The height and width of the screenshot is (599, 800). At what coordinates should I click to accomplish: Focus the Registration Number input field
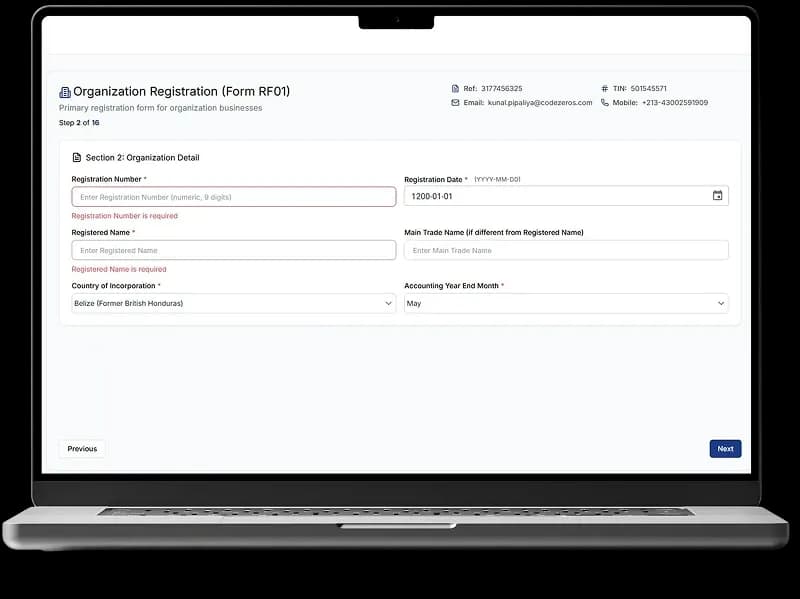pyautogui.click(x=233, y=197)
